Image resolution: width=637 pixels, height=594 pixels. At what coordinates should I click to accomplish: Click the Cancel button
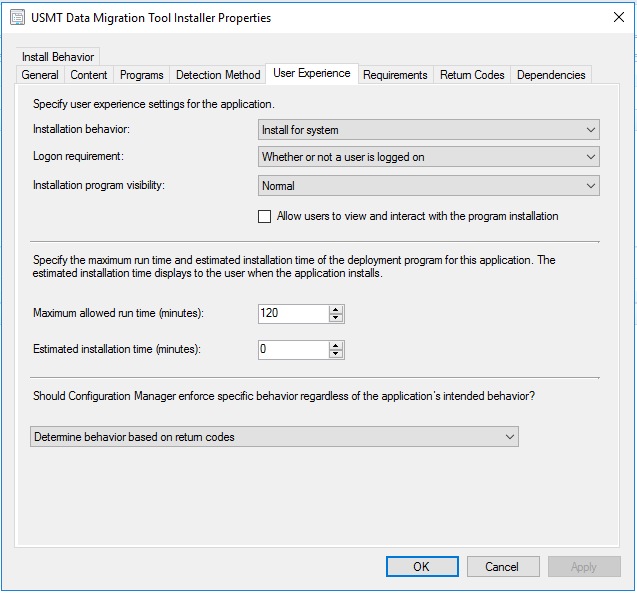pyautogui.click(x=503, y=566)
